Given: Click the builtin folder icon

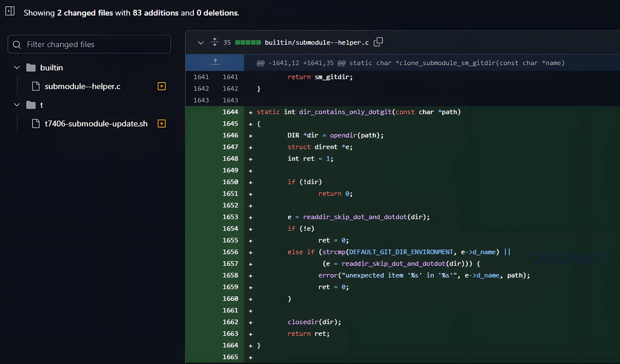Looking at the screenshot, I should tap(30, 67).
